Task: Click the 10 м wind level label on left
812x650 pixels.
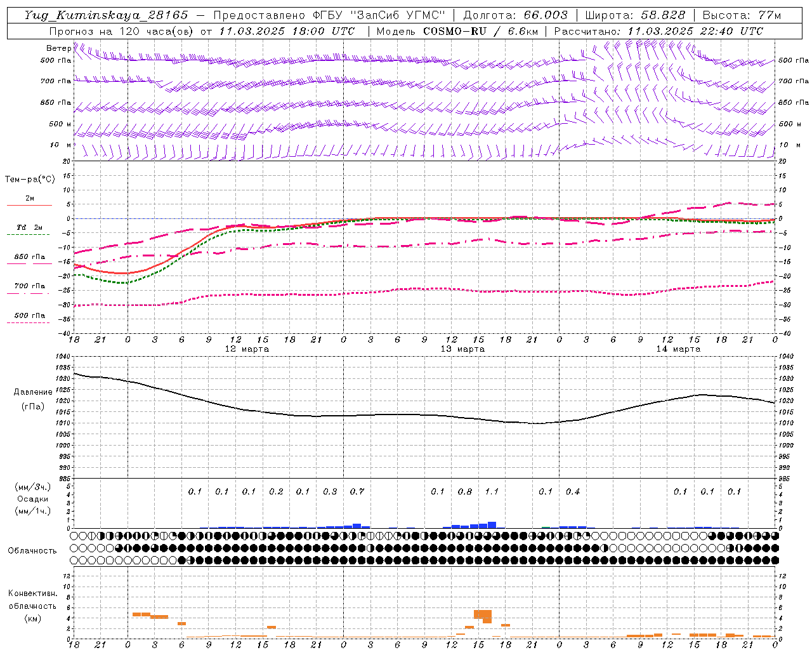Action: [x=60, y=145]
